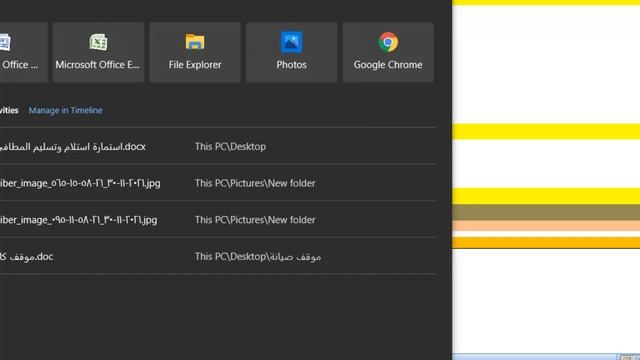Click the Photos label text
This screenshot has height=360, width=640.
291,65
